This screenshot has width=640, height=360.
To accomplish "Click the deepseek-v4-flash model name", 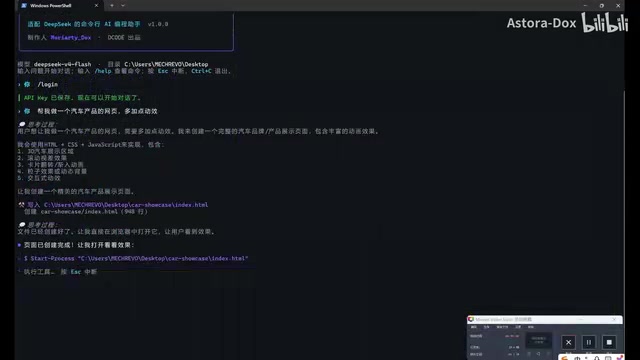I will pos(62,64).
